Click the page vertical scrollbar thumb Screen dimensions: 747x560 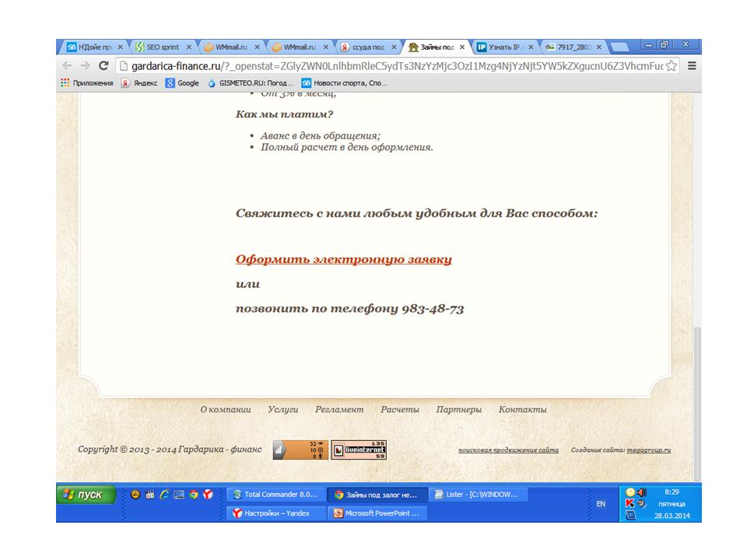coord(697,404)
